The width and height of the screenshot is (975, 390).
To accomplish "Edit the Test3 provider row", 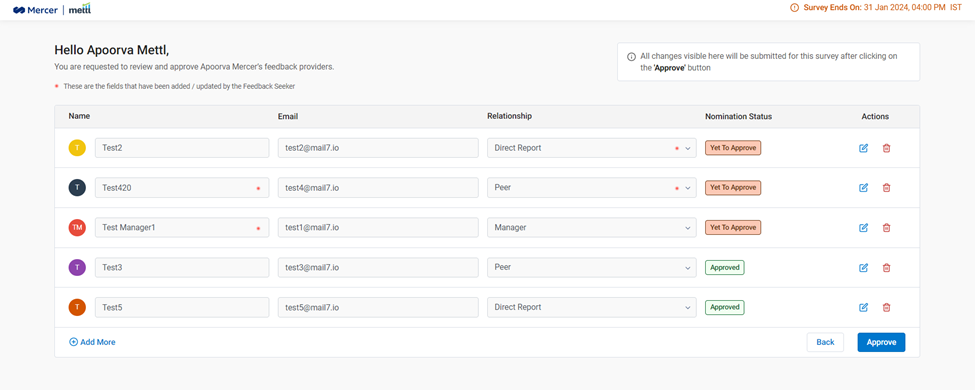I will click(x=863, y=267).
